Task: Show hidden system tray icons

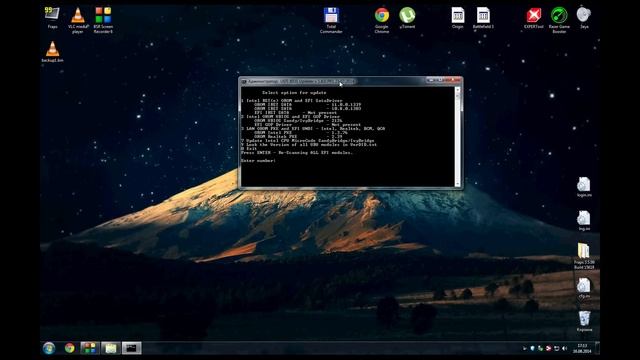Action: point(524,349)
